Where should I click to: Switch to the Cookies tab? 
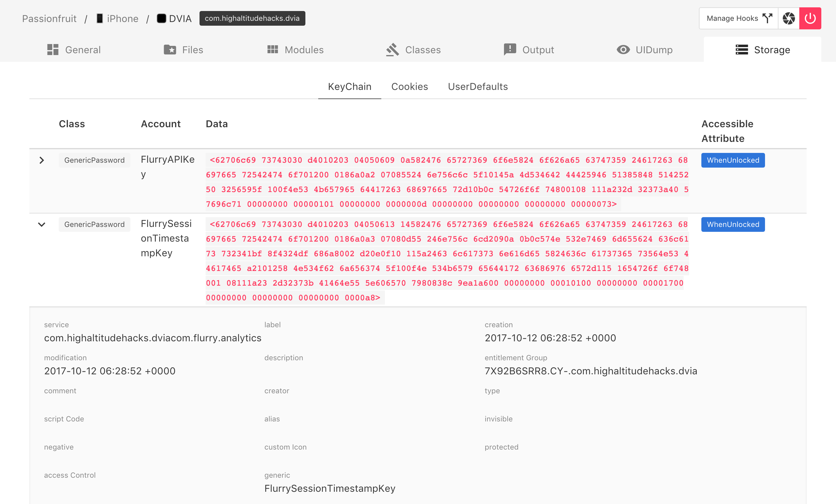(x=409, y=87)
